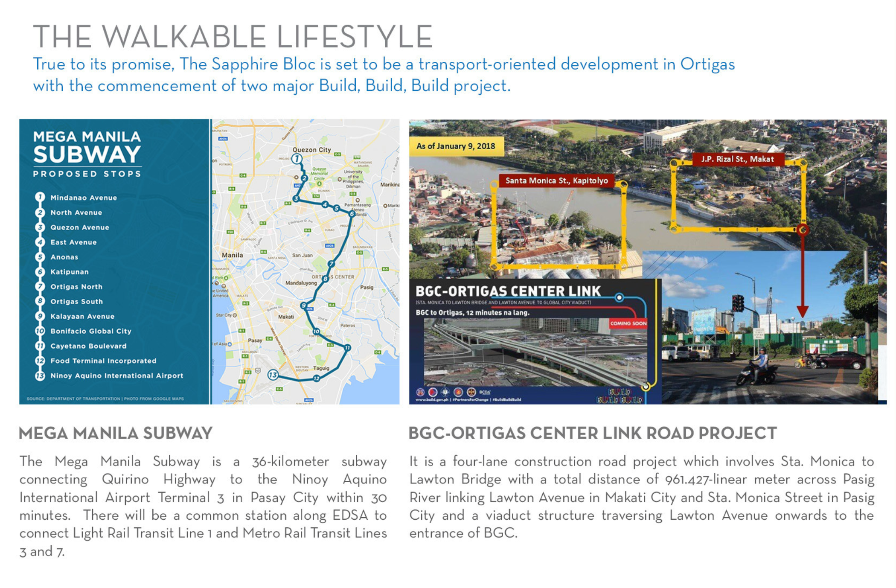Click the viaduct rendering in BGC-Ortigas banner
This screenshot has width=896, height=588.
535,352
